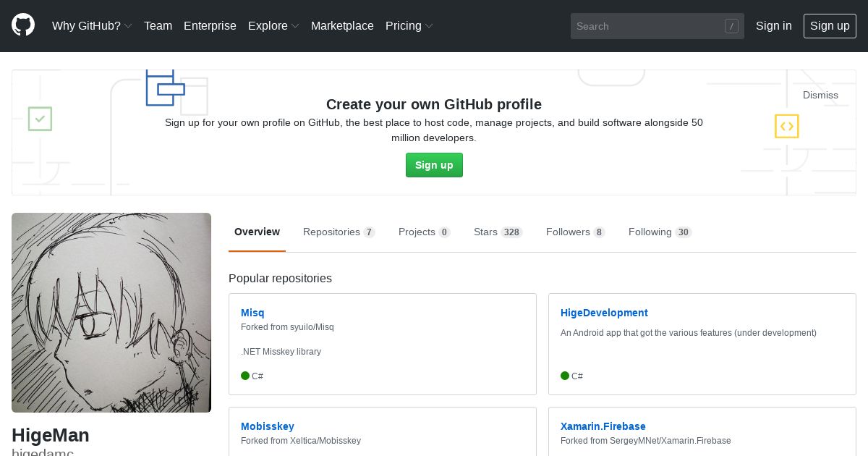The width and height of the screenshot is (868, 456).
Task: Switch to the Repositories tab
Action: click(x=339, y=232)
